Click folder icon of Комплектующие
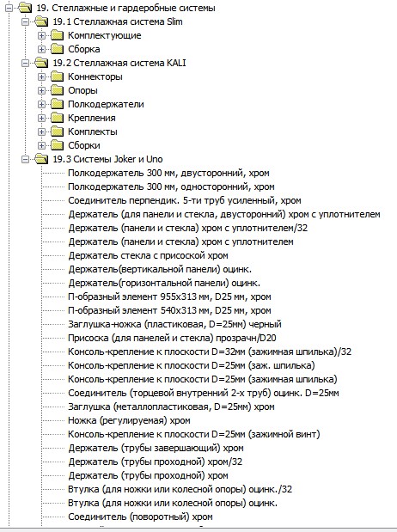The image size is (397, 532). point(57,35)
